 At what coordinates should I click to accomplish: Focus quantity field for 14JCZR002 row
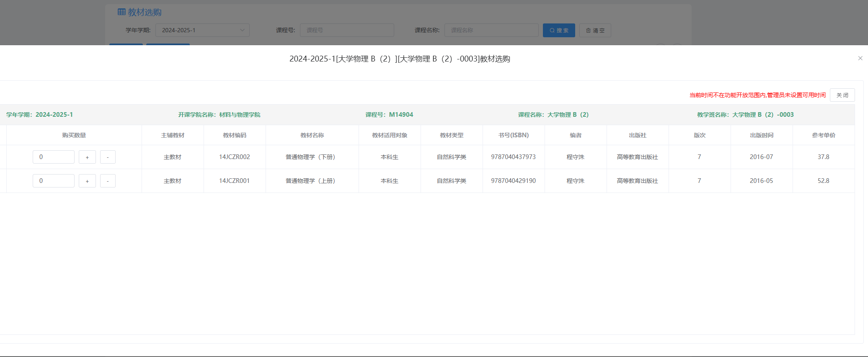(54, 157)
